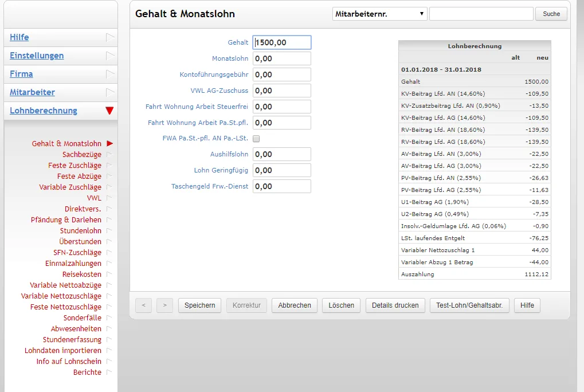
Task: Open Reisekosten from the sidebar
Action: tap(81, 274)
